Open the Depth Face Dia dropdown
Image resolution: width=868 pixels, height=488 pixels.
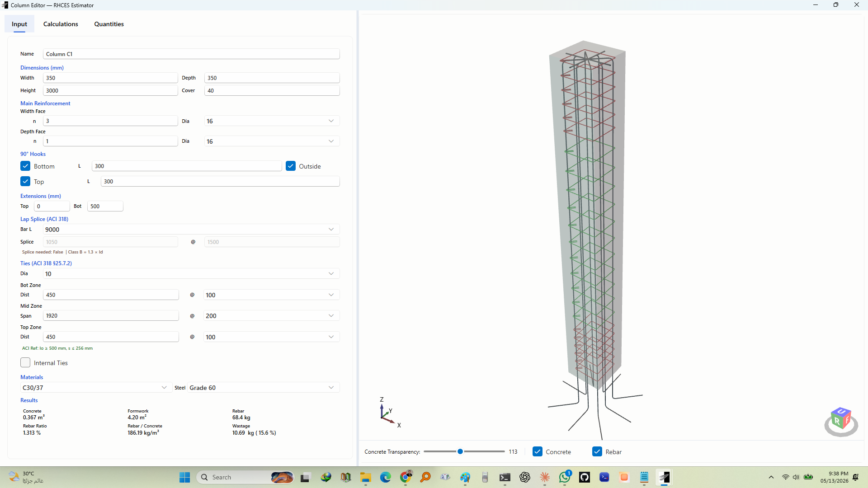point(272,141)
